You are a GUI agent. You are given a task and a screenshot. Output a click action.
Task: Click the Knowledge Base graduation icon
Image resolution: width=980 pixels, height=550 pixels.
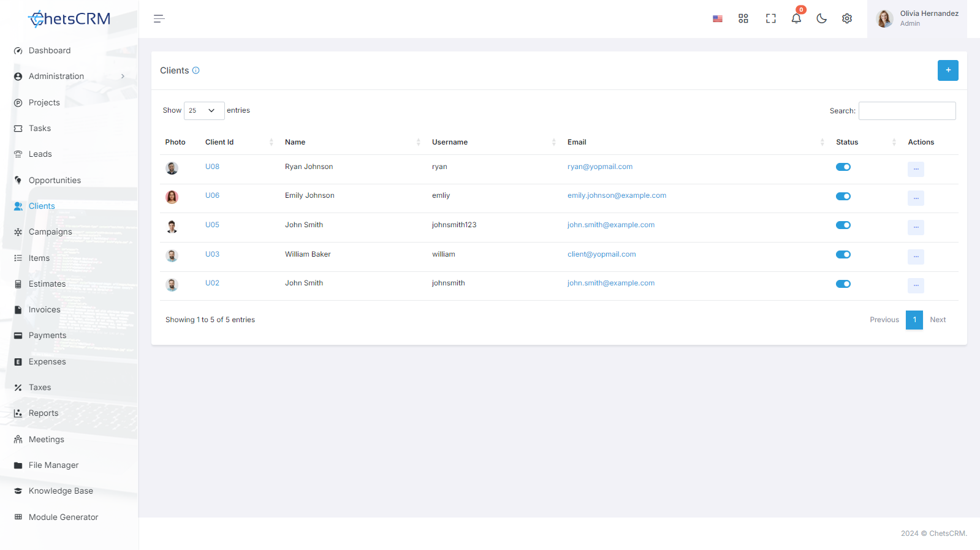click(x=18, y=491)
